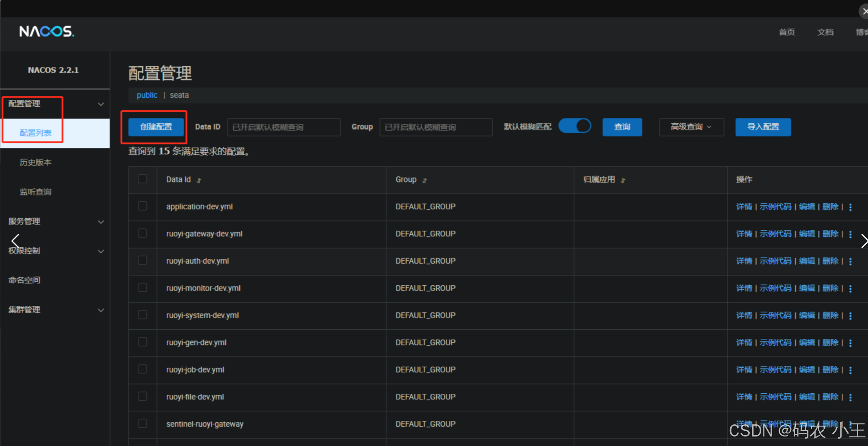The image size is (868, 446).
Task: Open 示例代码 for ruoyi-file-dev.yml
Action: click(x=776, y=398)
